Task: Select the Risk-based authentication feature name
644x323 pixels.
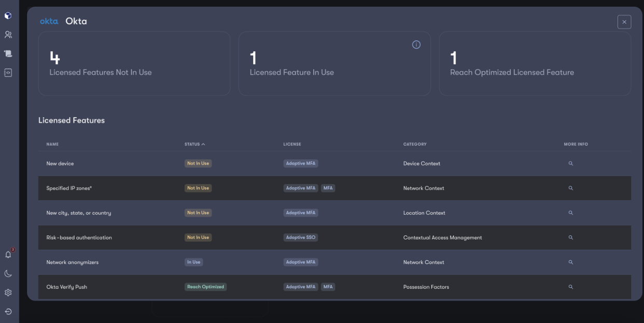Action: [x=79, y=237]
